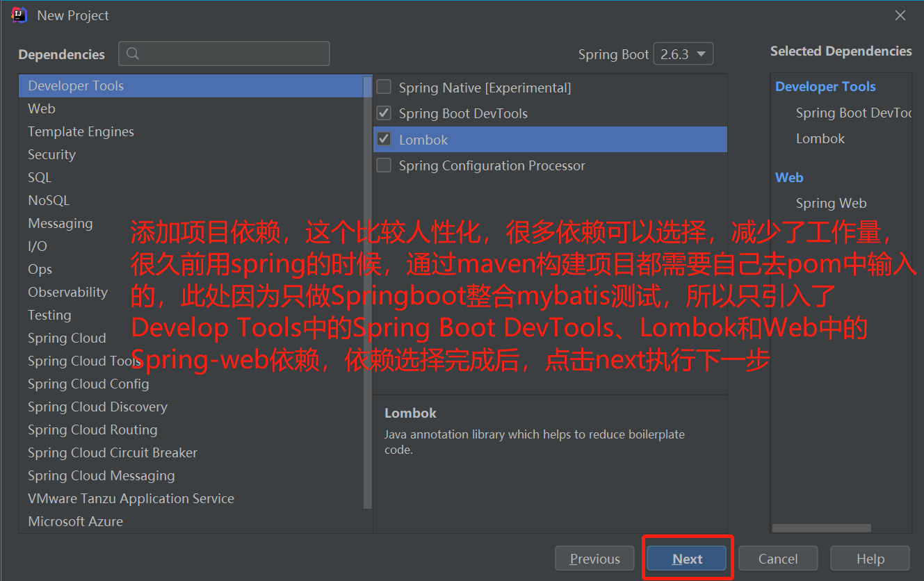Select the Web category
Viewport: 924px width, 581px height.
191,108
